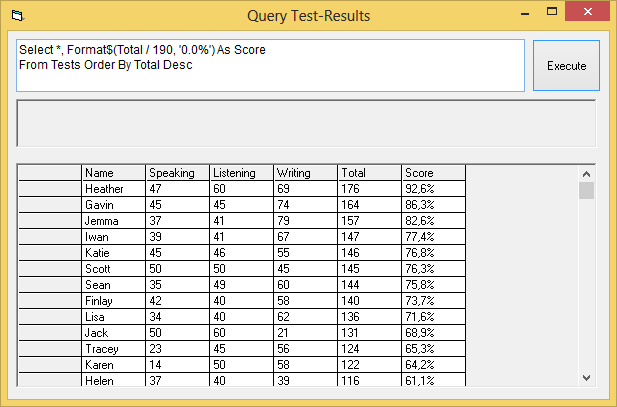Select Jack's Score cell 68,9%
617x407 pixels.
pos(433,333)
